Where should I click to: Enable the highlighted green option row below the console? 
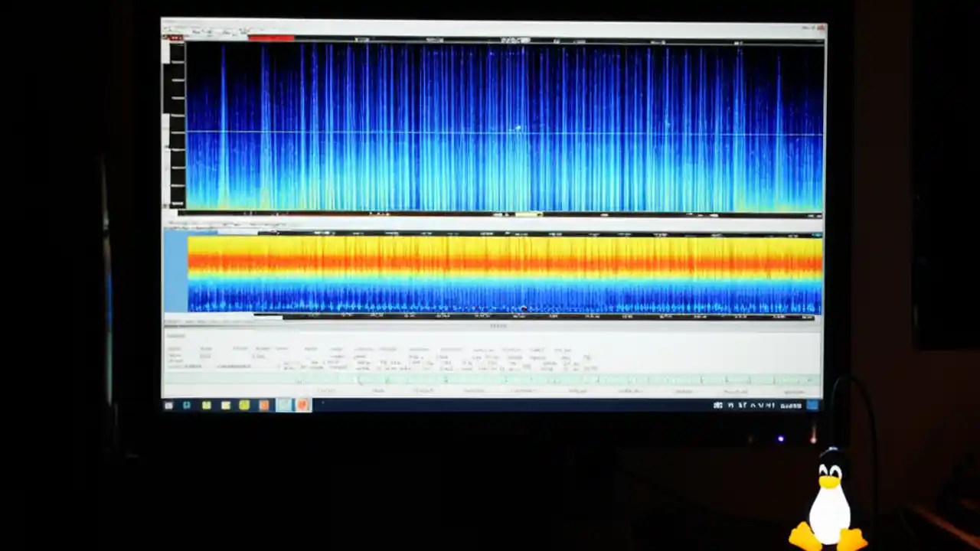(490, 380)
